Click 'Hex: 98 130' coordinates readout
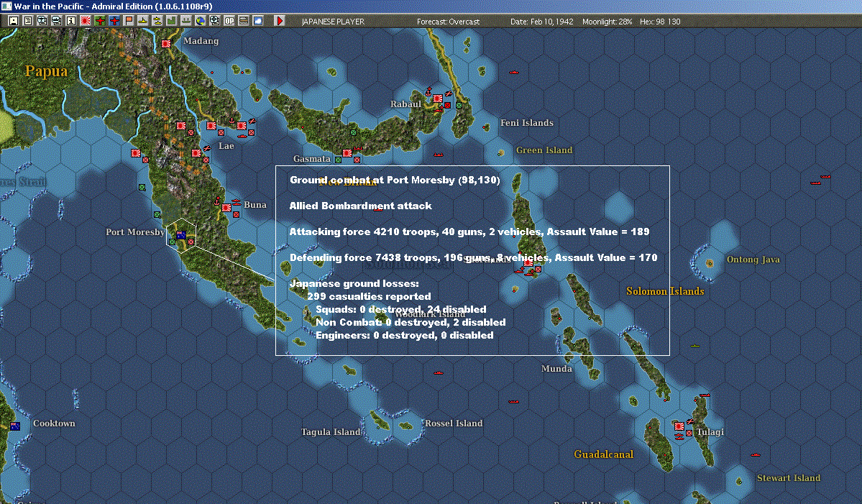The image size is (862, 504). coord(660,22)
